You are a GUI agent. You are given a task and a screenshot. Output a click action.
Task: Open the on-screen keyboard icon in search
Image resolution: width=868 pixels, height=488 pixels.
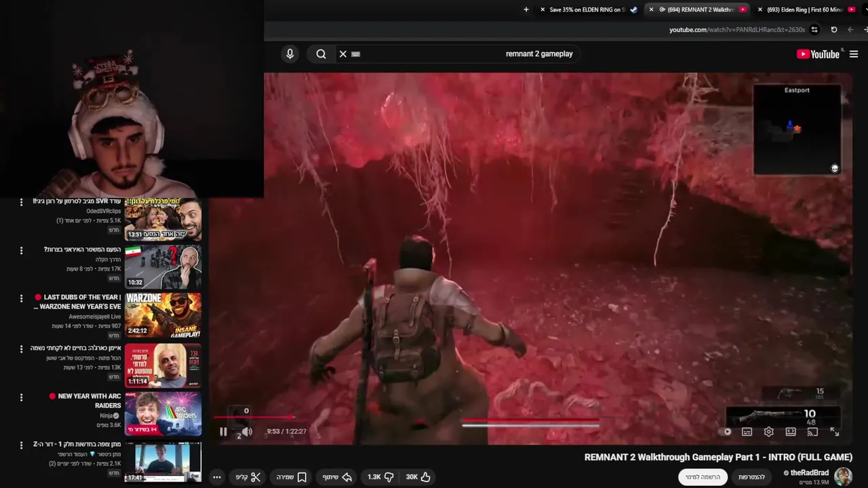click(x=356, y=54)
